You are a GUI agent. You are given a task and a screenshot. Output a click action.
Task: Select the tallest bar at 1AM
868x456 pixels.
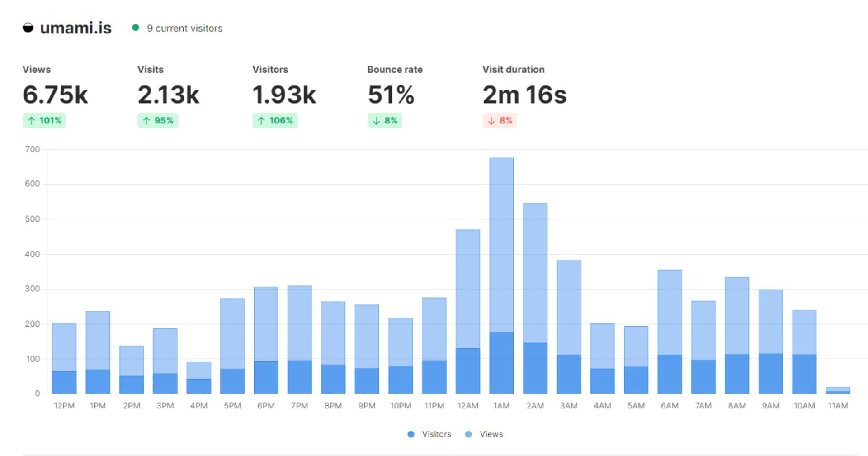pyautogui.click(x=502, y=271)
